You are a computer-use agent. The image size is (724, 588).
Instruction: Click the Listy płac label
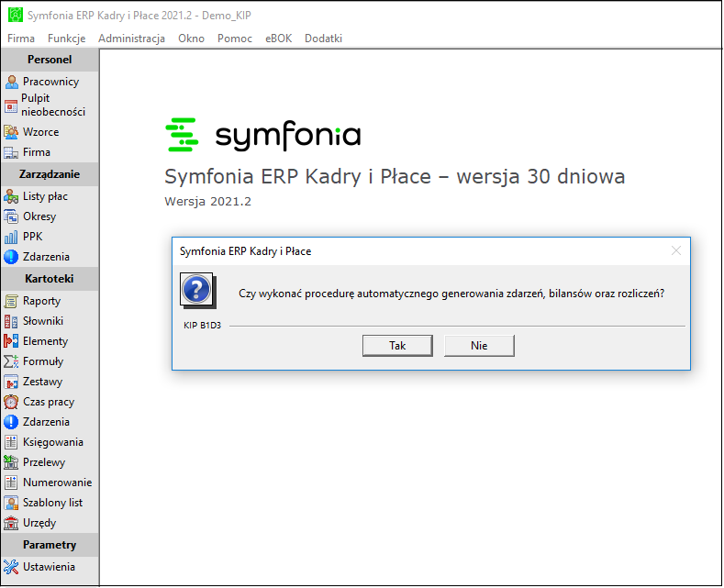click(45, 196)
